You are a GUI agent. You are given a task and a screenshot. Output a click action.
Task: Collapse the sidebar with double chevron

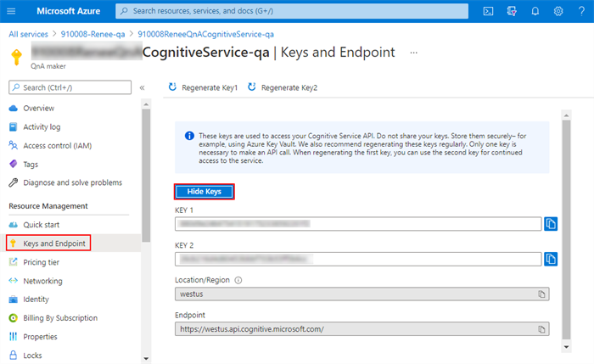tap(142, 88)
